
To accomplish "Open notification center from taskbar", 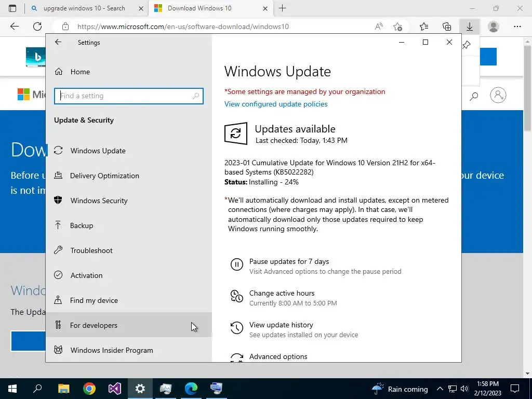I will pyautogui.click(x=515, y=389).
